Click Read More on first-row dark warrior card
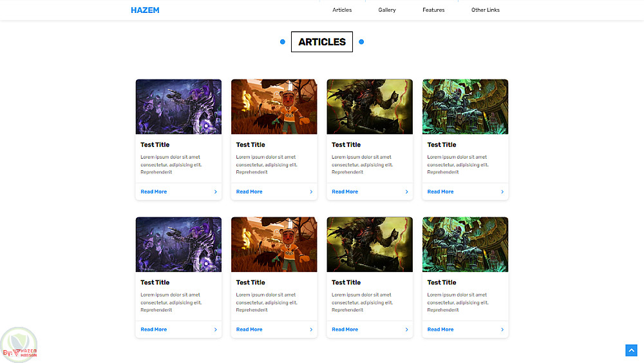This screenshot has height=363, width=644. point(345,191)
